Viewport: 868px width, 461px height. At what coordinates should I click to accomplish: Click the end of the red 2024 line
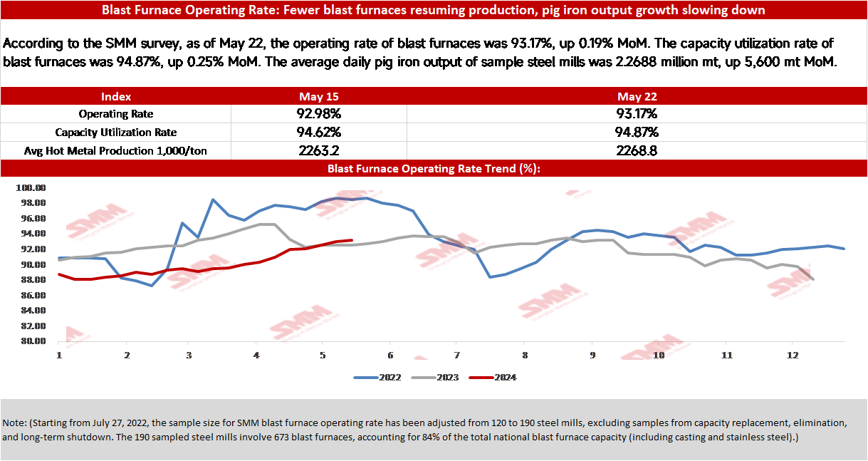click(x=352, y=240)
